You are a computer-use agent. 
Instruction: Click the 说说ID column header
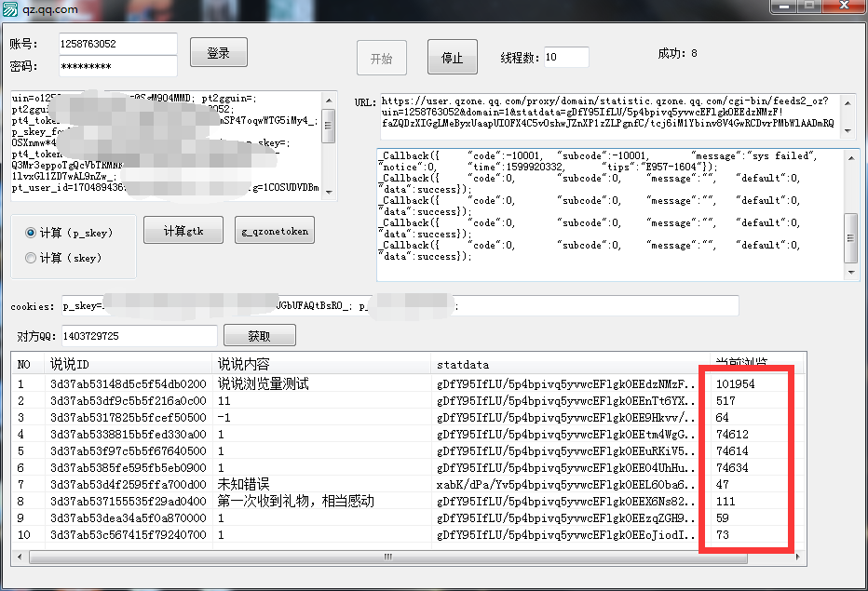129,364
